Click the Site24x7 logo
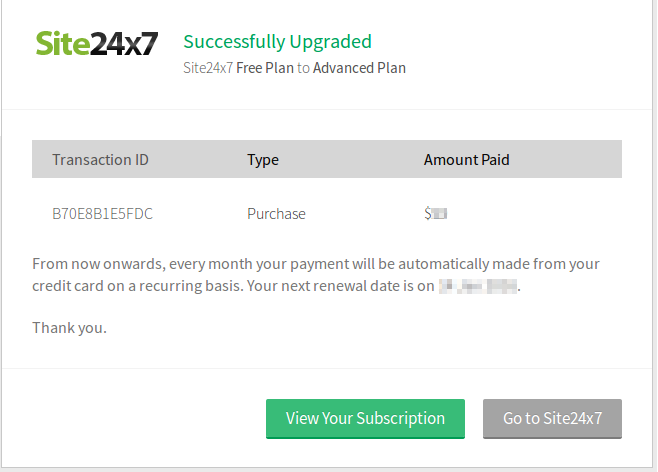The height and width of the screenshot is (472, 658). (x=96, y=44)
